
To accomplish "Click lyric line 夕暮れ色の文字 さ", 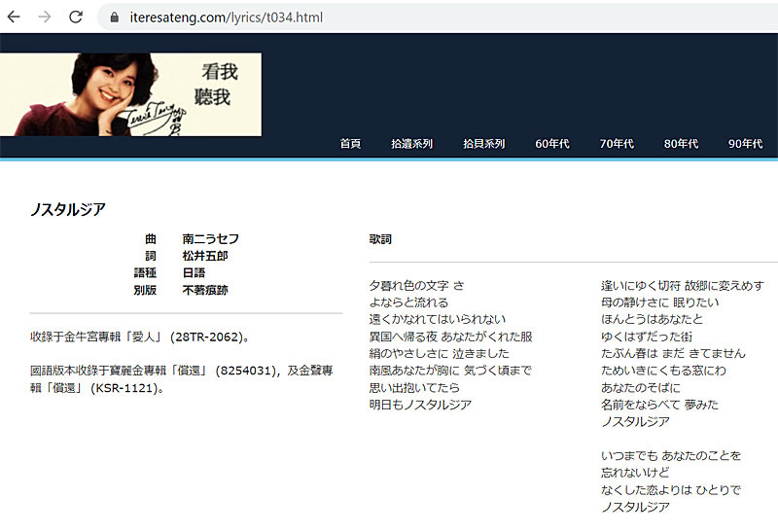I will [417, 285].
